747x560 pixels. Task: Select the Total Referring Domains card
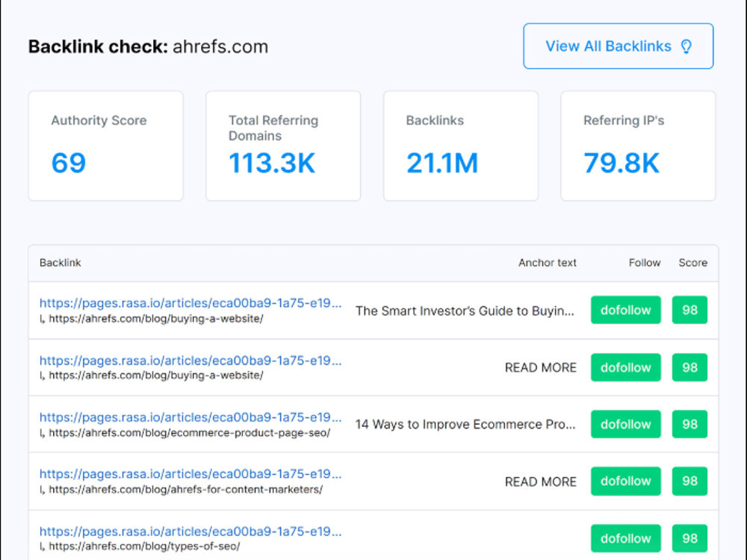pyautogui.click(x=283, y=146)
